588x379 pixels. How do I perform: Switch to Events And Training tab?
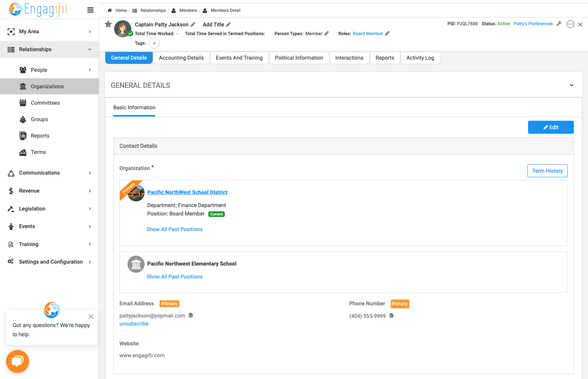click(x=239, y=58)
